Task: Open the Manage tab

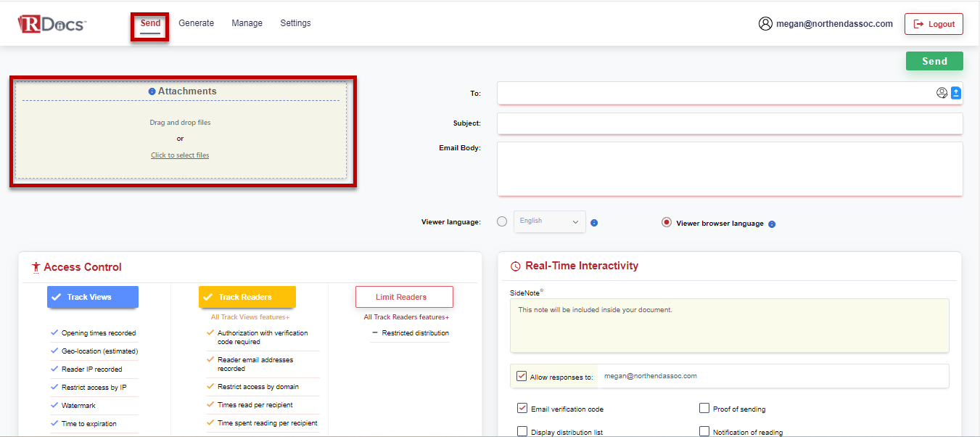Action: point(247,23)
